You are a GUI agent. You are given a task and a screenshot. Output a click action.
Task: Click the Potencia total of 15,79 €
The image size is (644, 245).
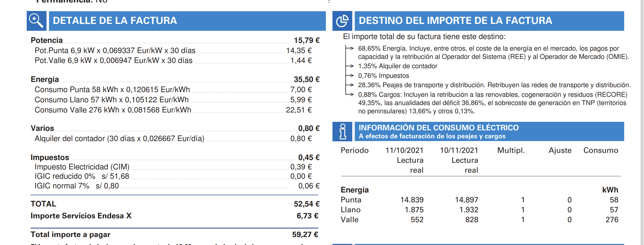307,40
